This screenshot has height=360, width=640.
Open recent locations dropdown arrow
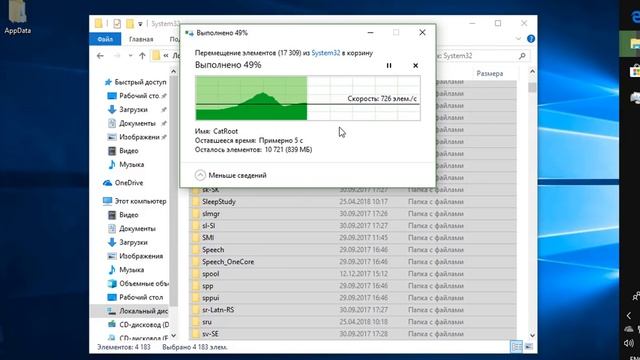[130, 56]
